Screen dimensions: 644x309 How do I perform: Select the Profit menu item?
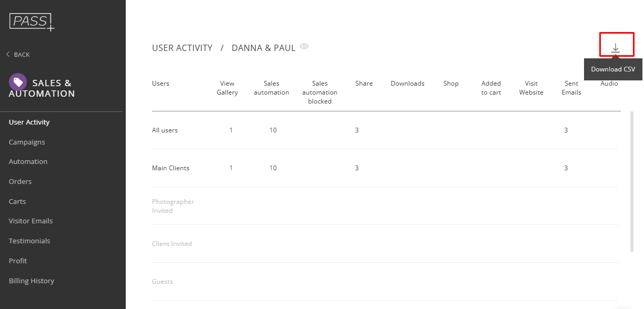(18, 261)
